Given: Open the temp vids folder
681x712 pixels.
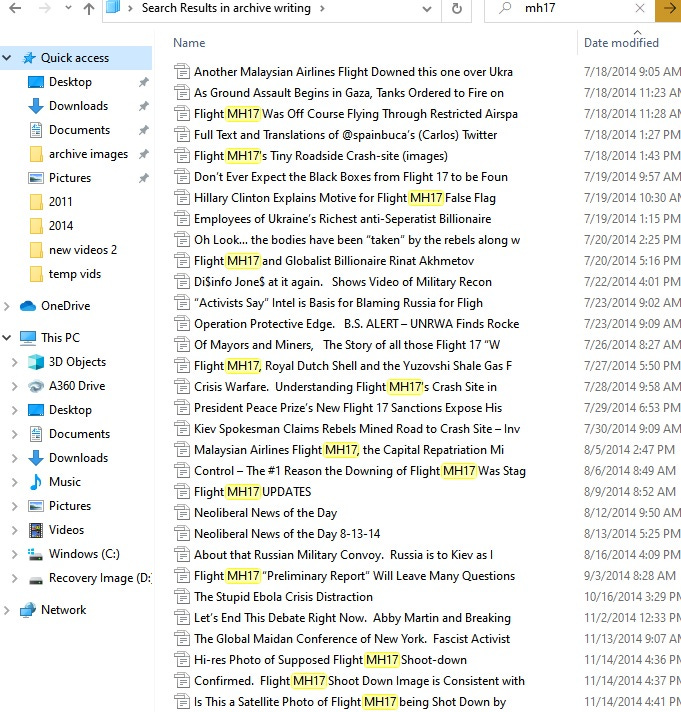Looking at the screenshot, I should [x=75, y=274].
